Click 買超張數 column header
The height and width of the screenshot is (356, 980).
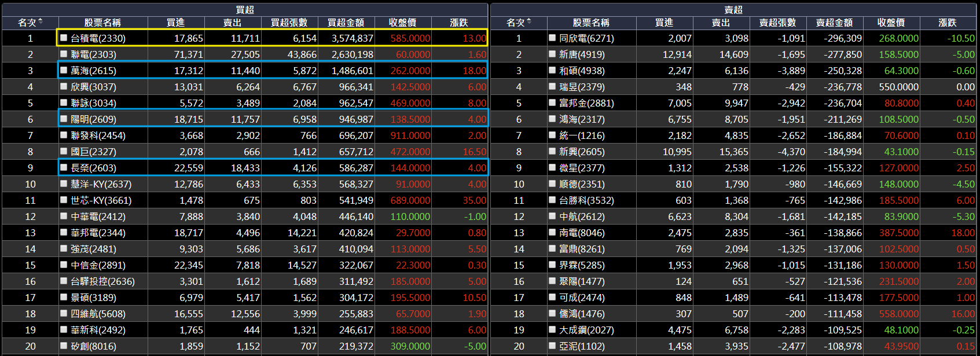289,23
